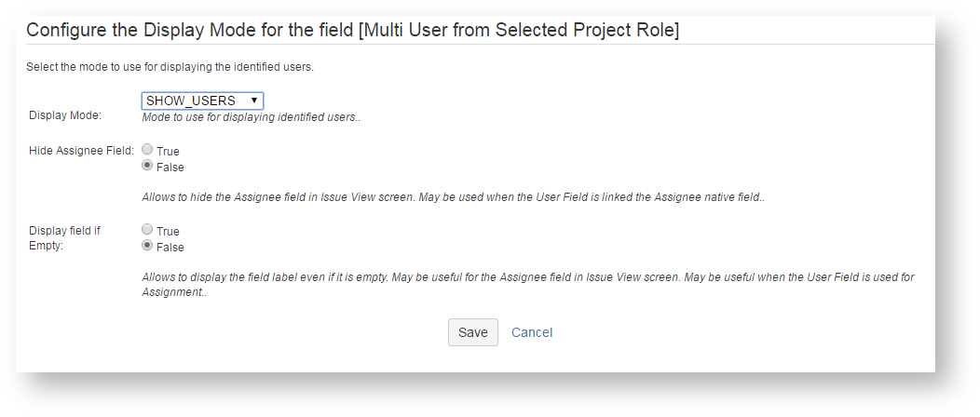The height and width of the screenshot is (417, 980).
Task: Select False radio for Hide Assignee Field
Action: point(147,167)
